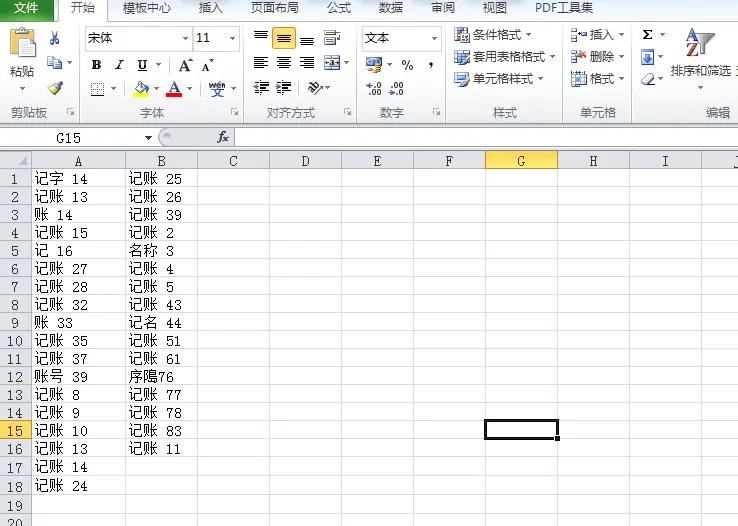Click accounting number format icon
738x526 pixels.
coord(374,64)
